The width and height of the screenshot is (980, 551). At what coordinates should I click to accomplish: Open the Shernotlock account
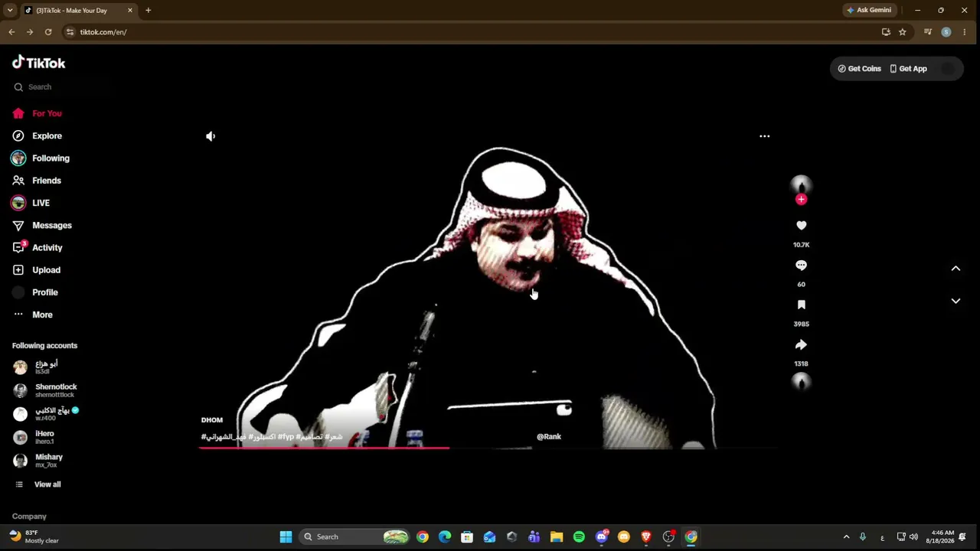click(x=45, y=390)
